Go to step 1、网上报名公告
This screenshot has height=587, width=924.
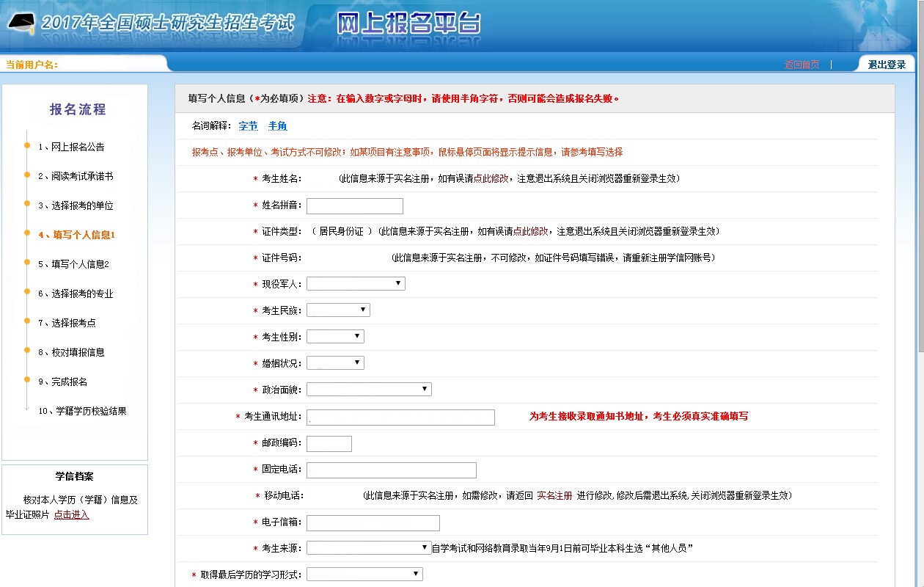(x=71, y=147)
